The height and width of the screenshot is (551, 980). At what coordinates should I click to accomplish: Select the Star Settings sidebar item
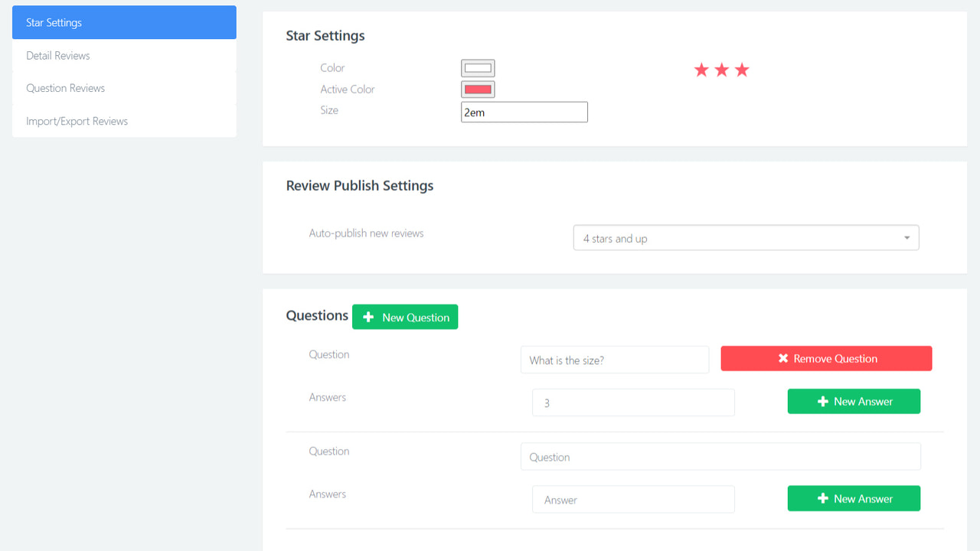tap(54, 22)
